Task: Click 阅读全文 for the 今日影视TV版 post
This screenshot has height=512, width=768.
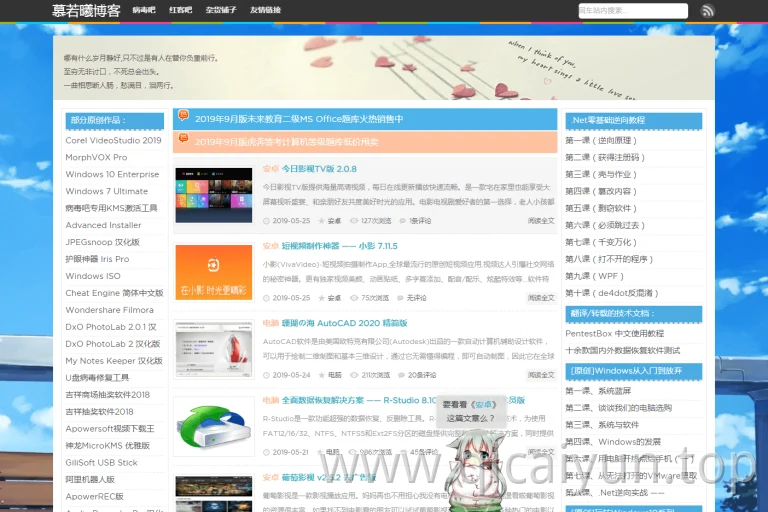Action: click(x=541, y=220)
